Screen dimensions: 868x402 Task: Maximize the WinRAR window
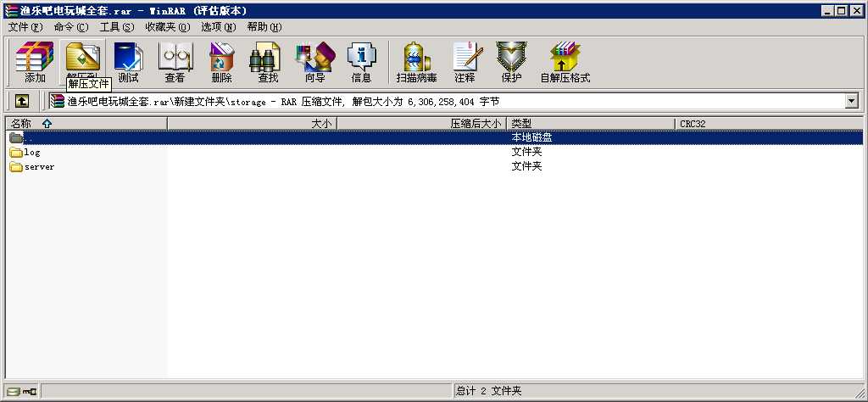tap(842, 10)
